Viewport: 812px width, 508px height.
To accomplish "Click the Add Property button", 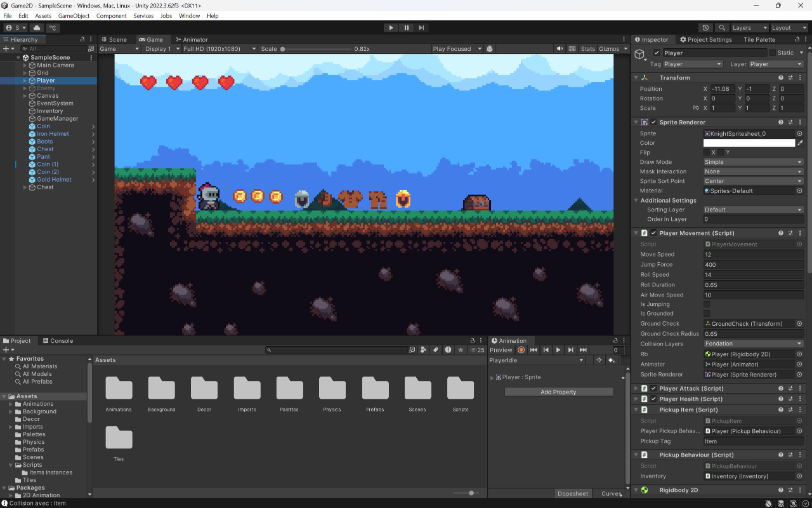I will tap(558, 392).
